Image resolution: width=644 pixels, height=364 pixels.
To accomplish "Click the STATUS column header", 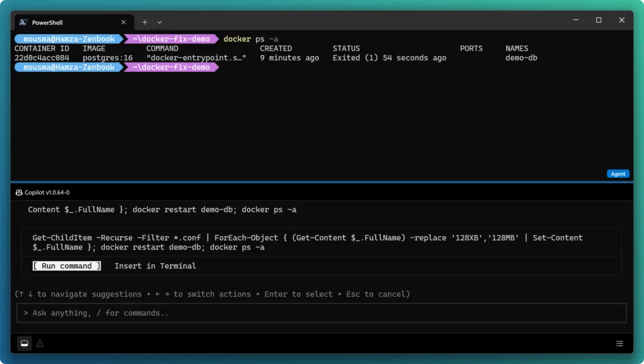I will (x=347, y=48).
